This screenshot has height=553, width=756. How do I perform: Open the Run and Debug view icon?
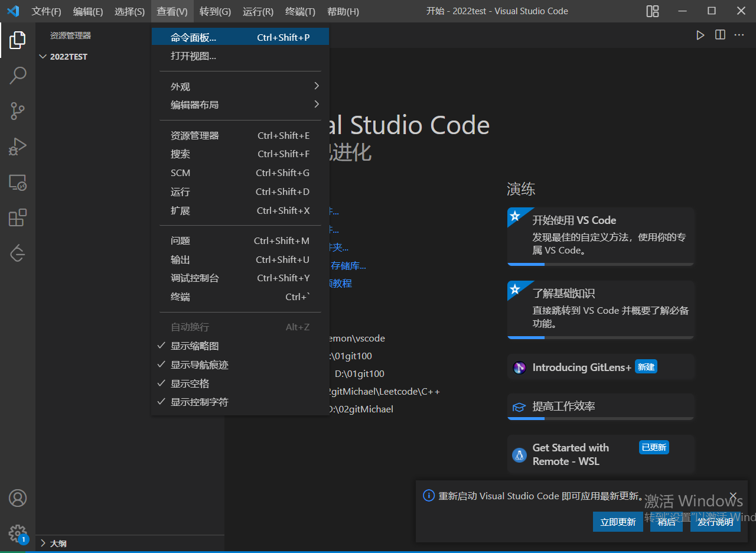coord(18,146)
